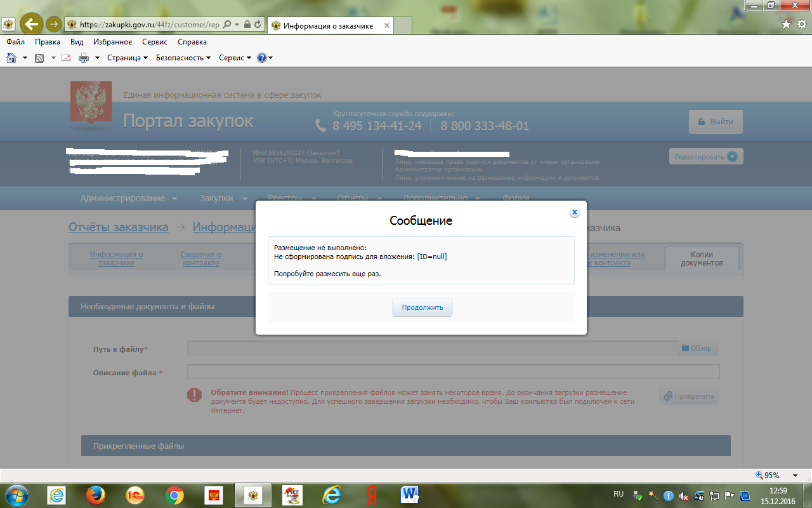Open Firefox from the taskbar

pos(95,495)
